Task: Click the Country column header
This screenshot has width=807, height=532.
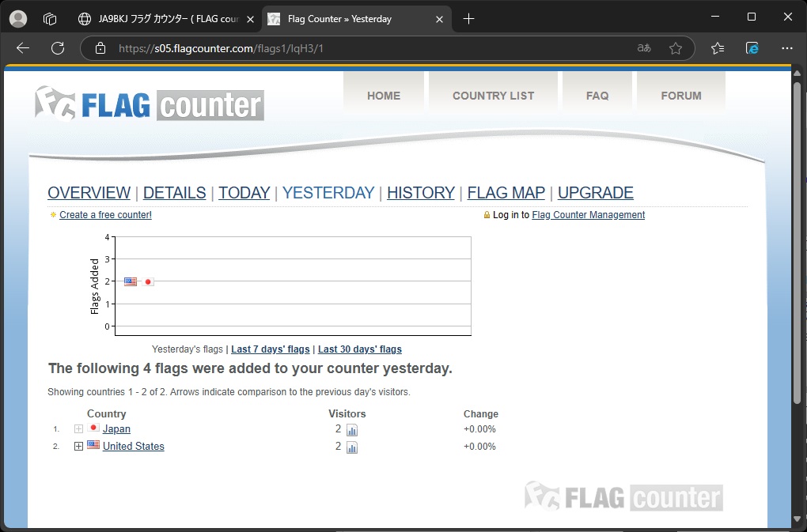Action: tap(107, 413)
